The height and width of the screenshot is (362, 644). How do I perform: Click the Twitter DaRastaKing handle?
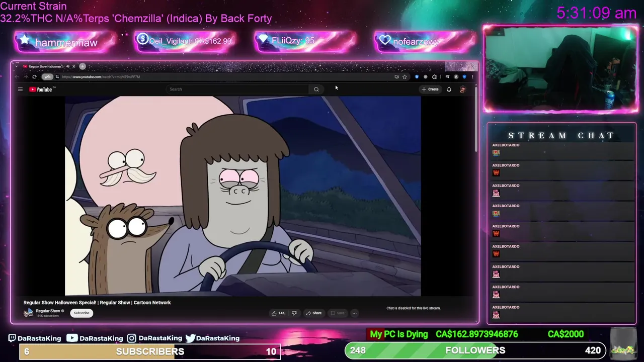click(212, 338)
